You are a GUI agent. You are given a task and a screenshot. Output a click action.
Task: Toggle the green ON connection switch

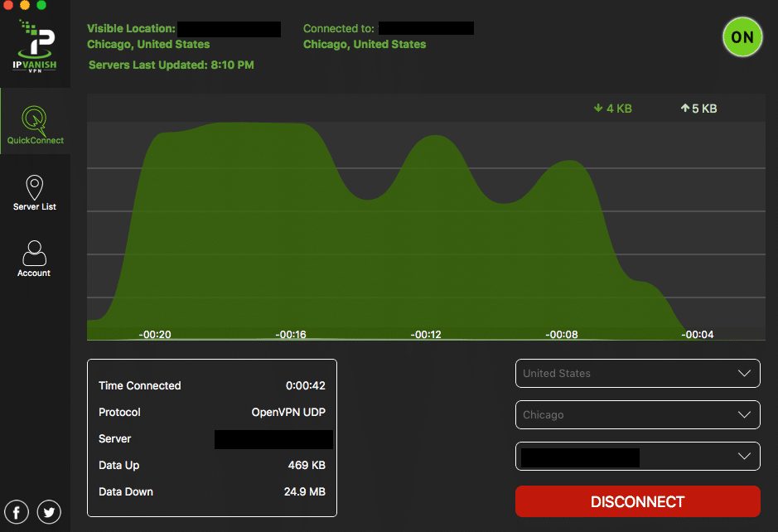(x=742, y=36)
